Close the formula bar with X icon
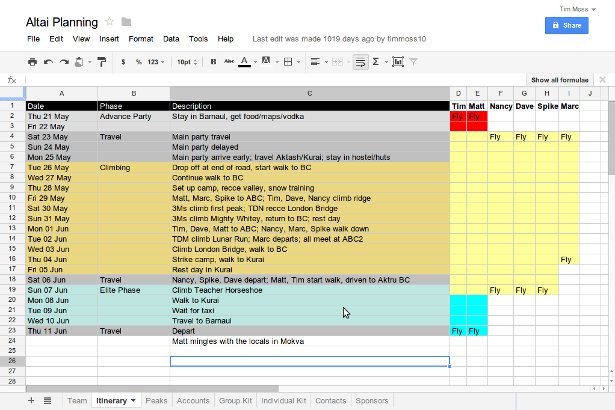 (602, 80)
